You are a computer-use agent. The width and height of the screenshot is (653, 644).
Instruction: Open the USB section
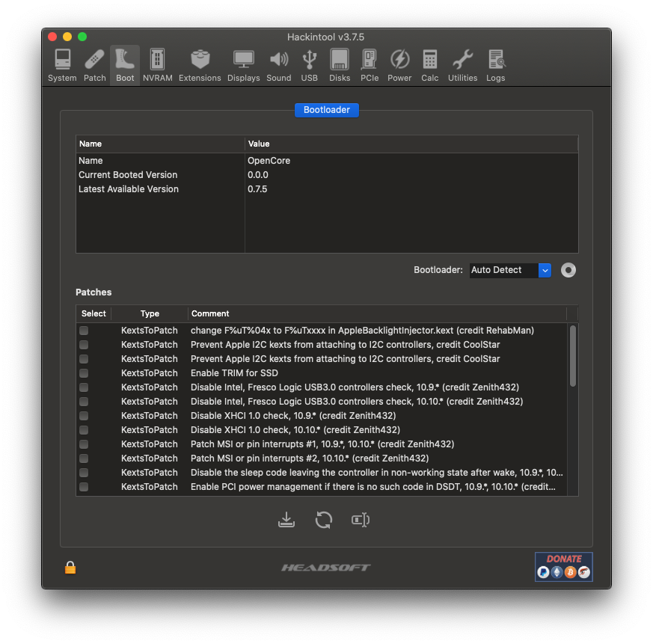pos(309,64)
